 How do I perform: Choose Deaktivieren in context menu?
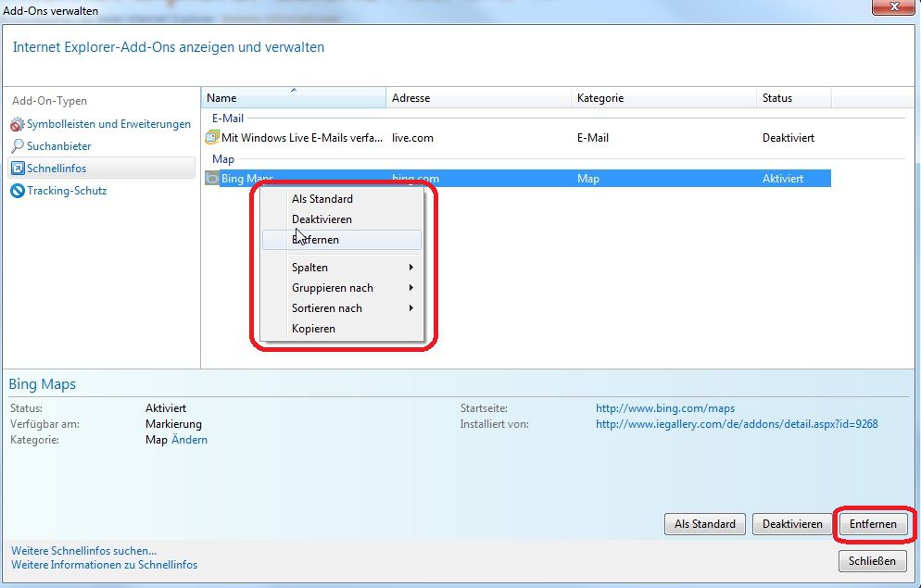(341, 219)
